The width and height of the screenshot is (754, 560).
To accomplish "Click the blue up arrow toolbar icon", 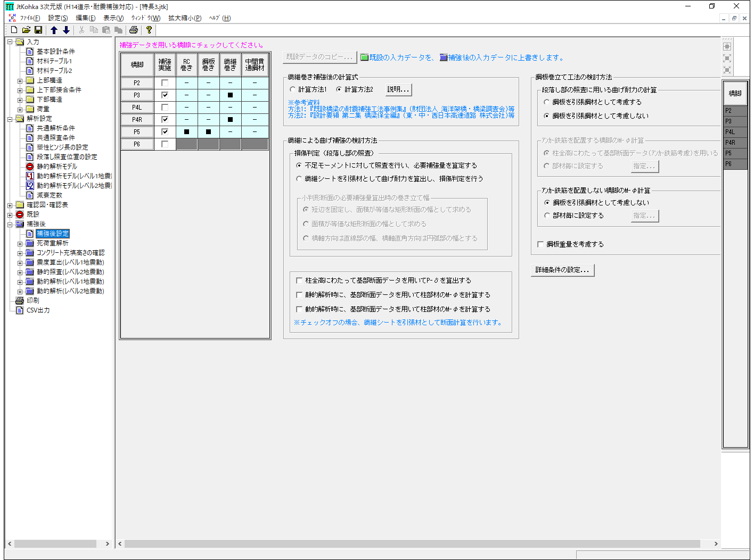I will click(x=54, y=30).
